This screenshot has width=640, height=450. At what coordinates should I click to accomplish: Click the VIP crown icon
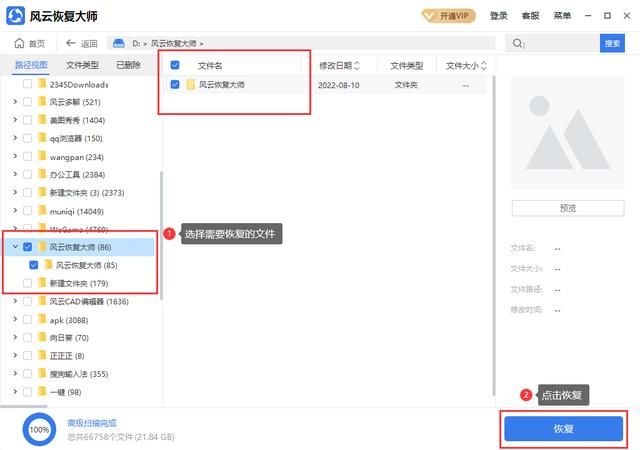(429, 16)
